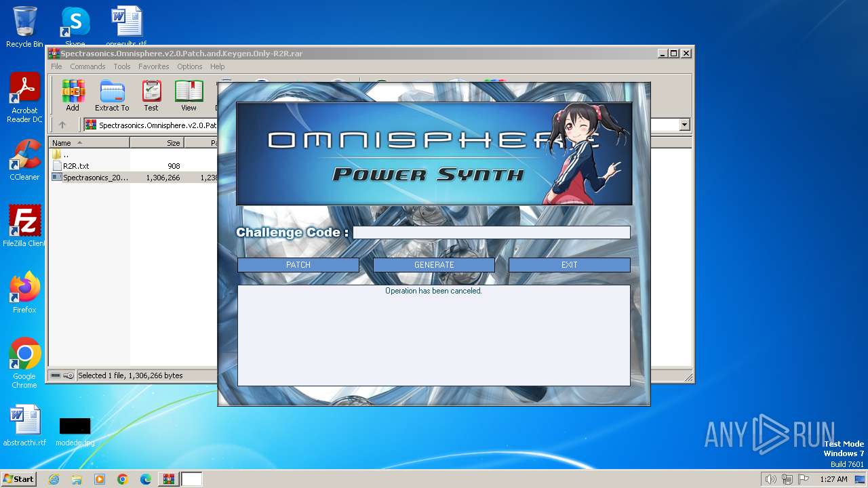Image resolution: width=868 pixels, height=488 pixels.
Task: Select the Acrobat Reader DC desktop icon
Action: click(24, 98)
